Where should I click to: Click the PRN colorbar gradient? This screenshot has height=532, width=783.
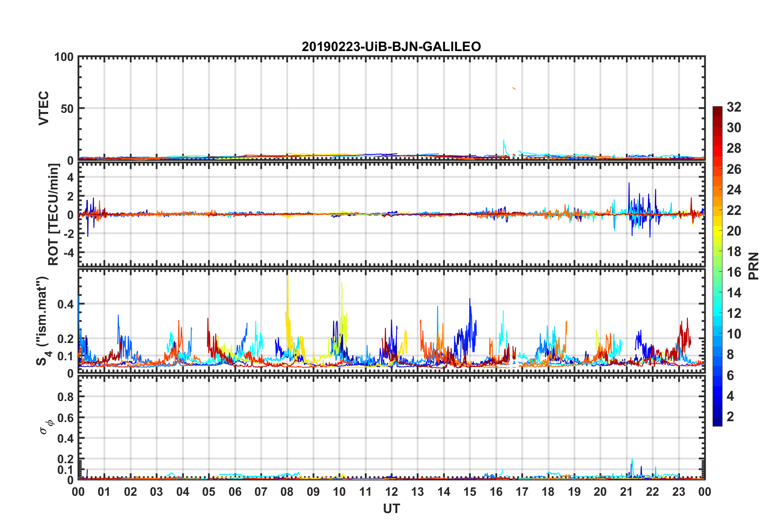(718, 266)
